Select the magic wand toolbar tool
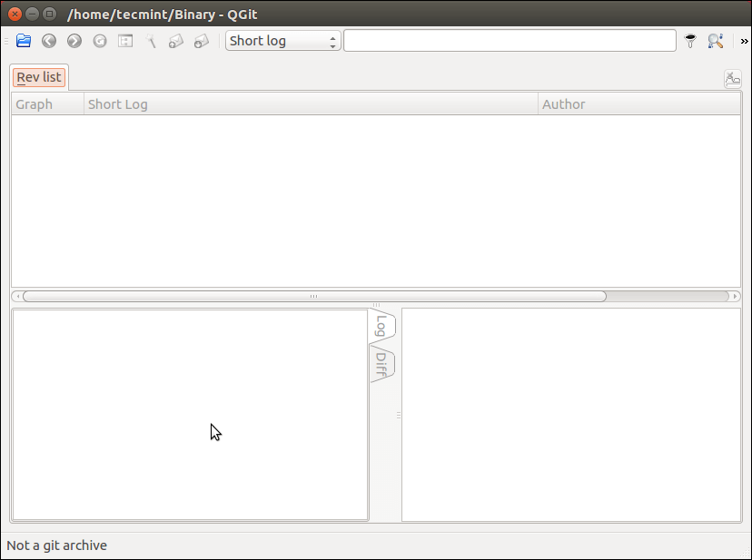Screen dimensions: 752x560 (x=151, y=40)
